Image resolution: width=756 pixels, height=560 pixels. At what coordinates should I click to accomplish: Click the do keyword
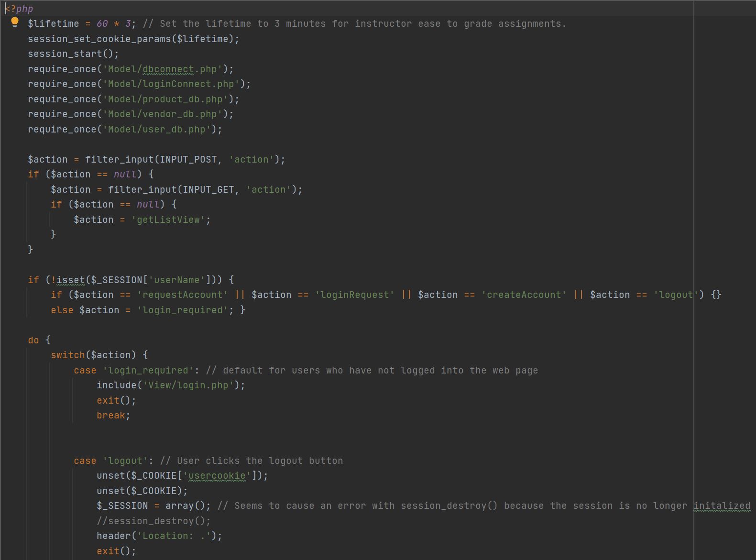33,340
